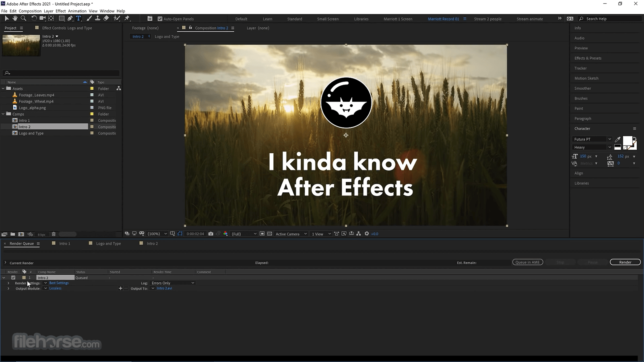Switch to the Small Screen workspace
This screenshot has width=644, height=362.
pos(328,19)
